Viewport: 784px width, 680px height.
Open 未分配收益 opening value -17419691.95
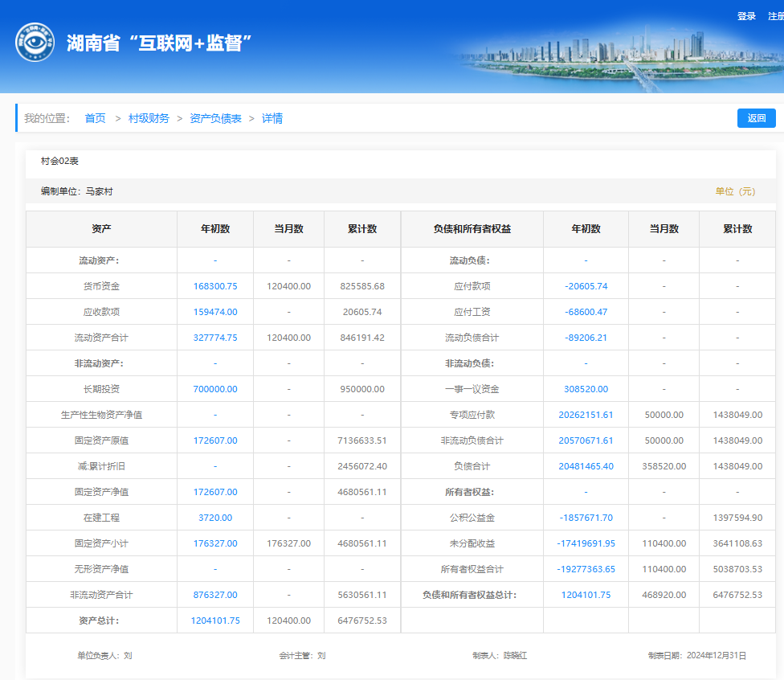tap(586, 543)
